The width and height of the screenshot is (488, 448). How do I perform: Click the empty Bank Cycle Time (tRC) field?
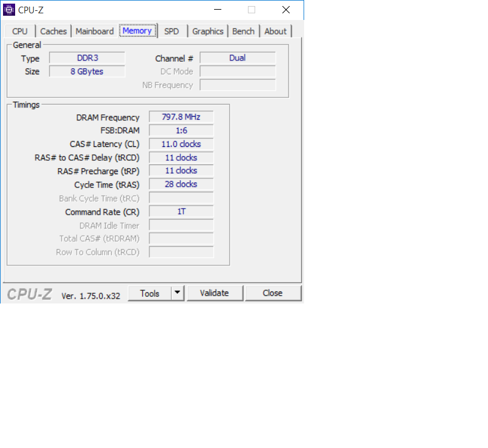[x=181, y=198]
